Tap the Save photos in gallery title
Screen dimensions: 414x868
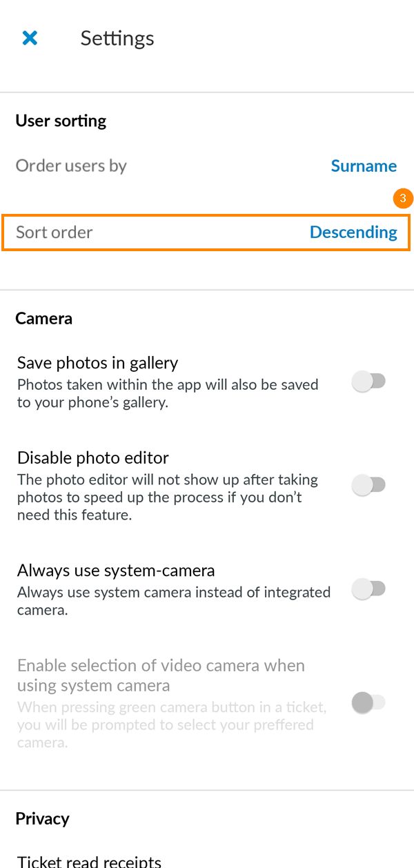(98, 363)
